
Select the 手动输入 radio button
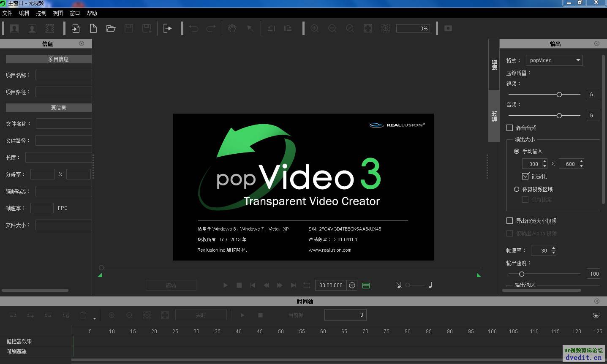coord(517,151)
